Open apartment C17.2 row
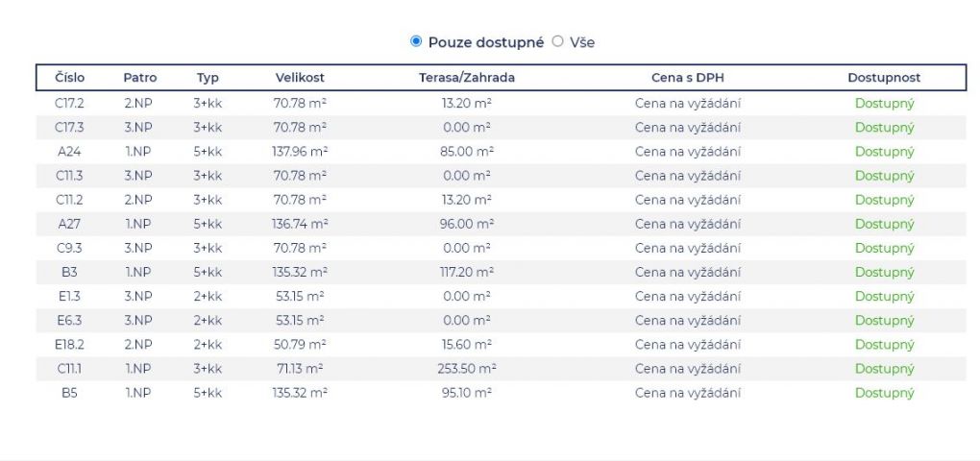980x461 pixels. (x=69, y=103)
